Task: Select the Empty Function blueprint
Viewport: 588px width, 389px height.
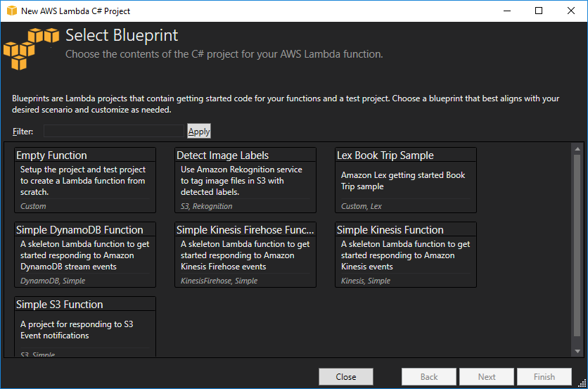Action: 85,179
